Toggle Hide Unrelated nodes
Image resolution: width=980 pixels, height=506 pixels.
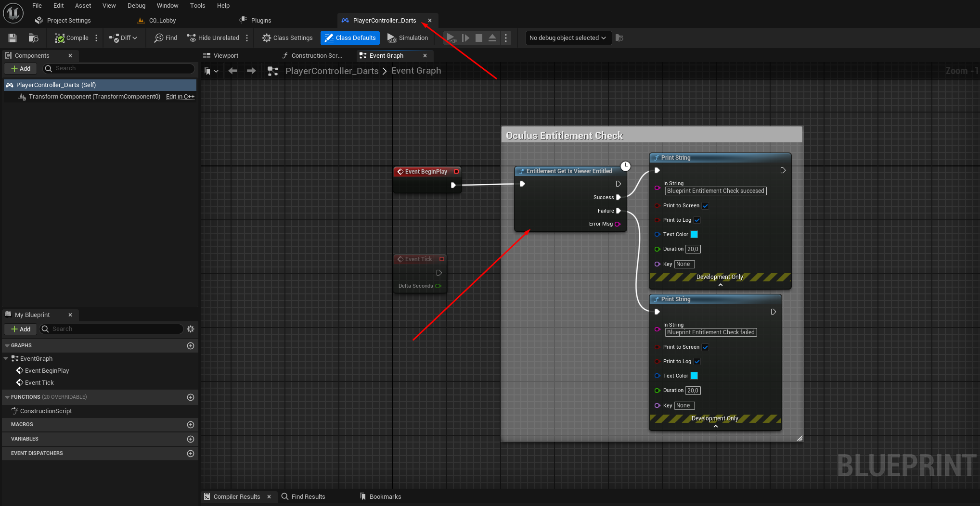pyautogui.click(x=213, y=38)
